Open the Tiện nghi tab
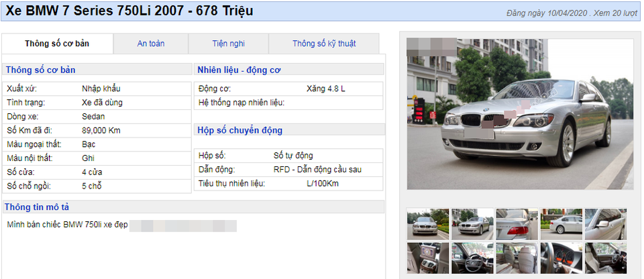This screenshot has height=279, width=644. click(x=228, y=44)
